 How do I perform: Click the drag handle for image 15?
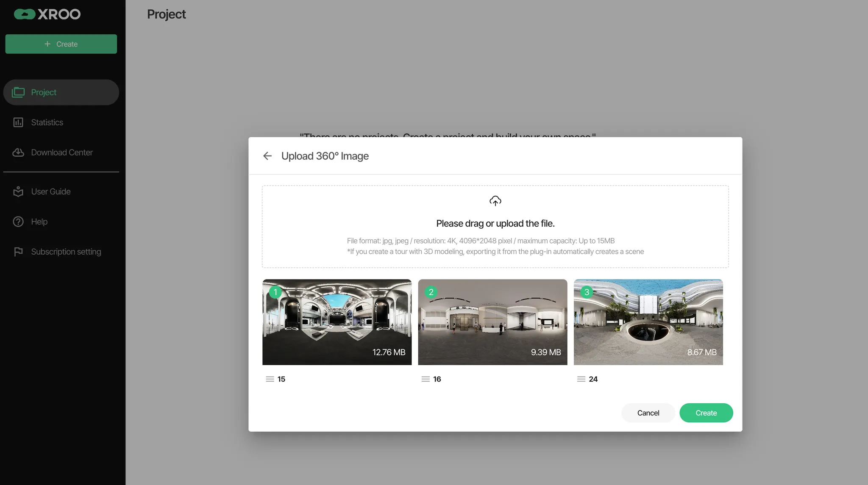click(270, 379)
